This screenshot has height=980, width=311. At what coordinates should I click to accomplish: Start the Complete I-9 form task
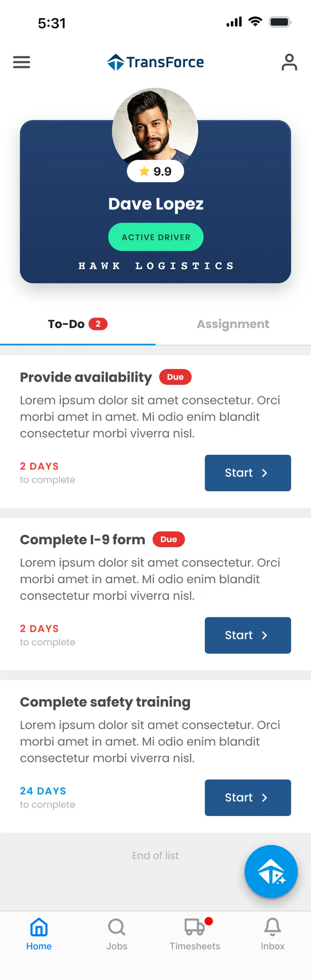[x=248, y=635]
